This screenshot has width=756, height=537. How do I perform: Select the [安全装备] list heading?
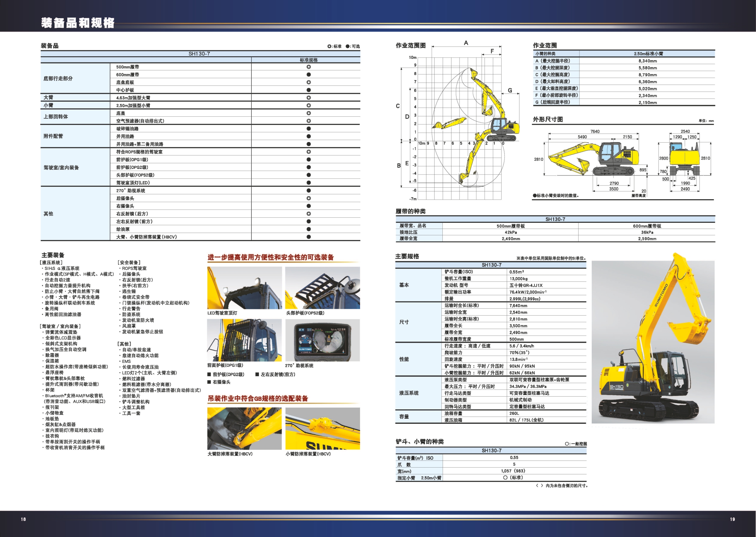[x=129, y=262]
